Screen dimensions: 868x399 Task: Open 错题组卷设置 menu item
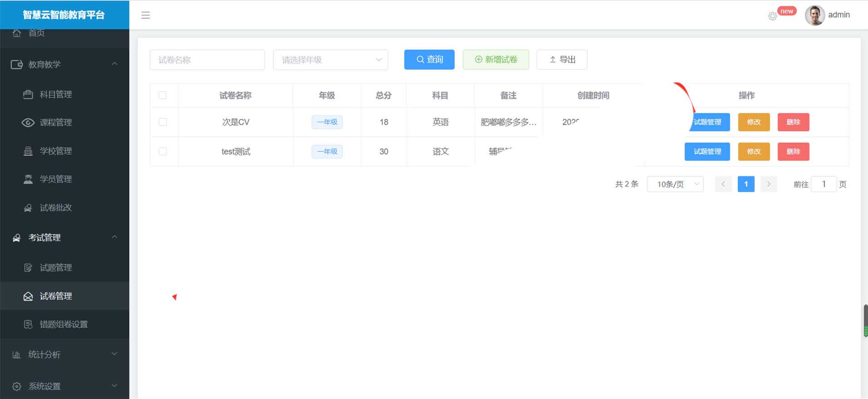64,324
